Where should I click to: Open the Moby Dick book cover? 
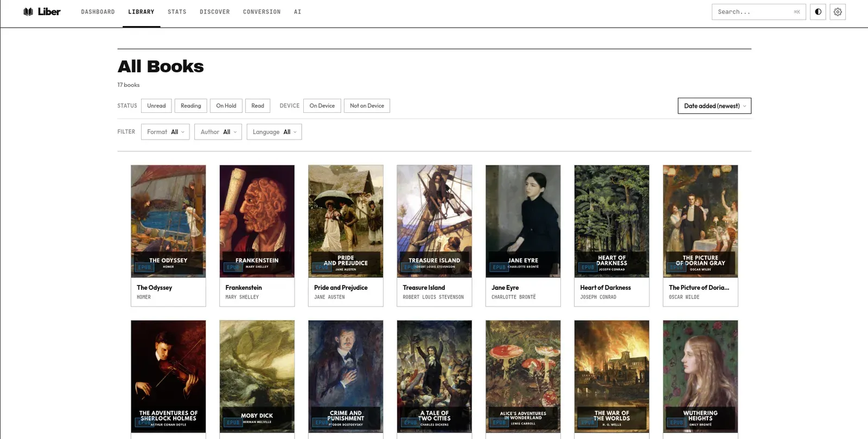tap(257, 377)
